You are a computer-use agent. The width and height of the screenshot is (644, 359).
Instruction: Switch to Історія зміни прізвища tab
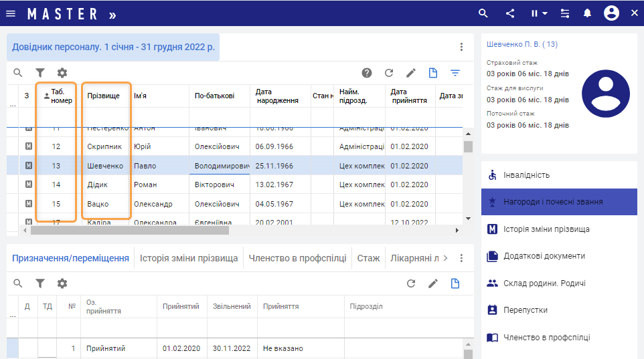coord(189,258)
